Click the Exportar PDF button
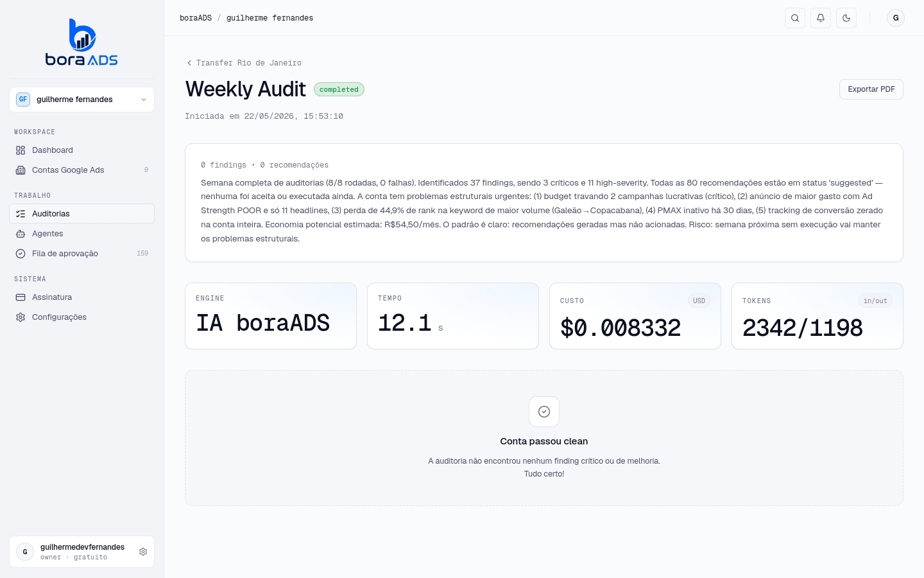The width and height of the screenshot is (924, 578). pos(871,89)
